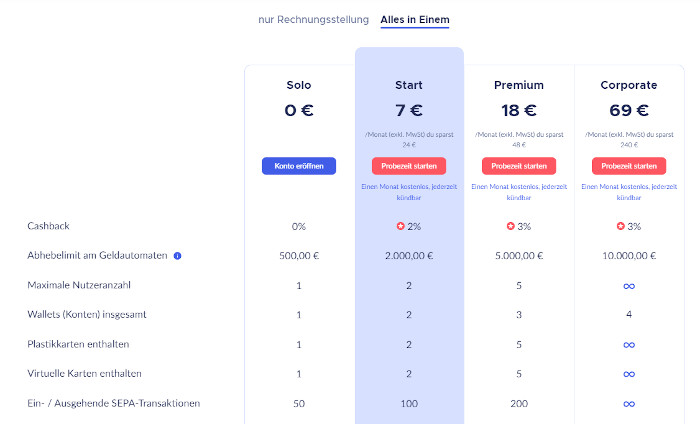
Task: Click the free month link under Start plan
Action: click(x=409, y=192)
